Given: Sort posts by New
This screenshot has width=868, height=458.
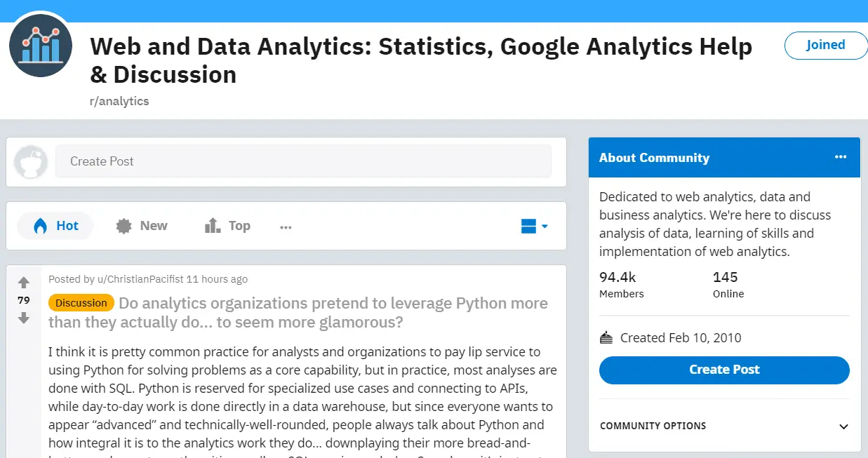Looking at the screenshot, I should coord(142,226).
